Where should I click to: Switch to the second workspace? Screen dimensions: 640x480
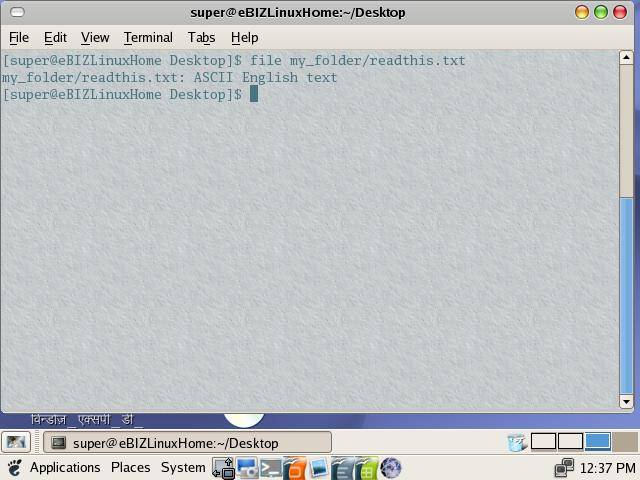coord(570,442)
